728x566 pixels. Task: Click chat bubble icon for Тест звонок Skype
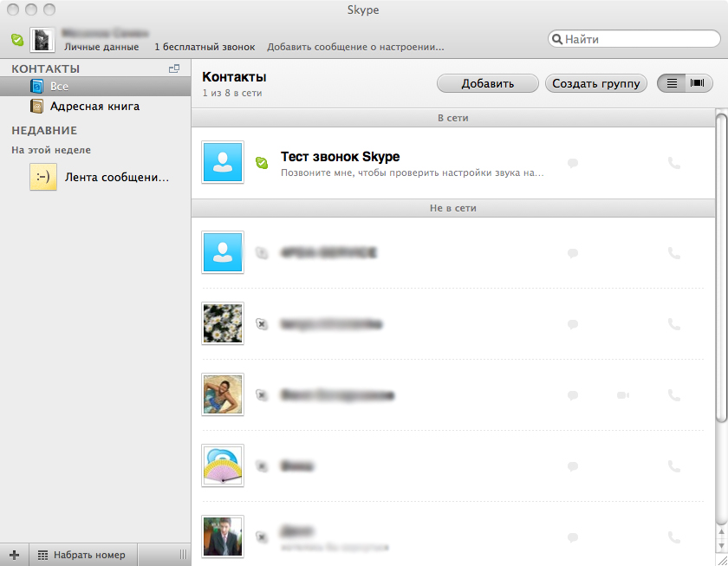click(573, 163)
